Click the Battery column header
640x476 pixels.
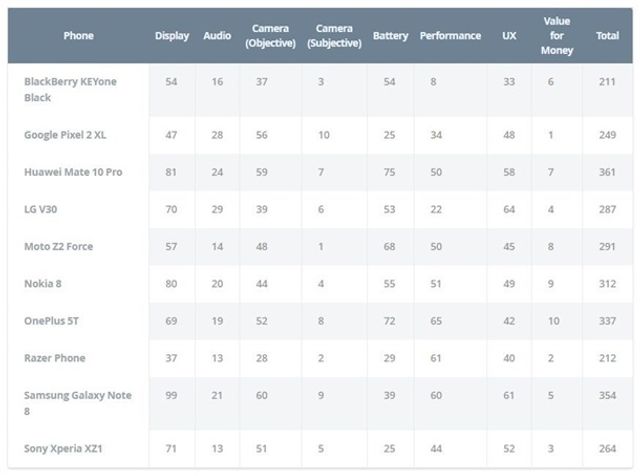pos(390,36)
